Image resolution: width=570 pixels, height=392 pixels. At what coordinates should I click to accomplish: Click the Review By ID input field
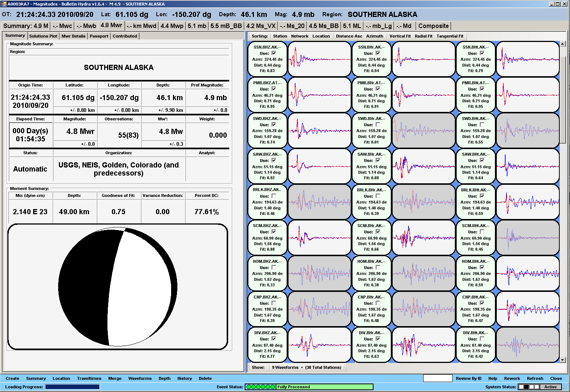coord(438,378)
